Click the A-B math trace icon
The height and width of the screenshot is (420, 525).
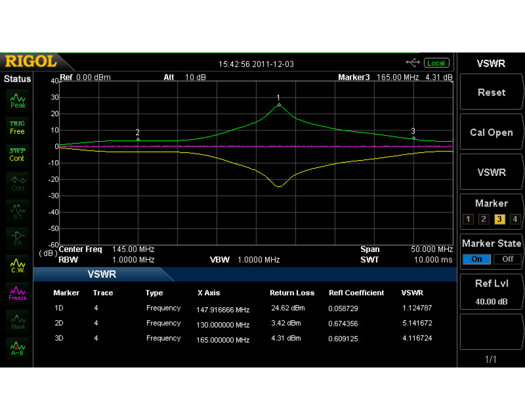tap(18, 347)
